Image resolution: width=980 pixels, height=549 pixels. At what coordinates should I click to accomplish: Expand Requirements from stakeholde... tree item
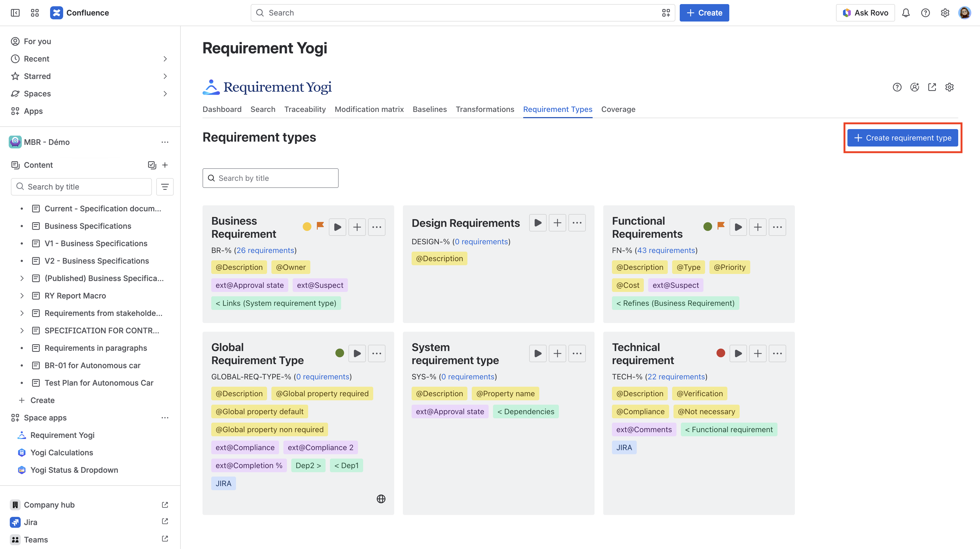(22, 313)
